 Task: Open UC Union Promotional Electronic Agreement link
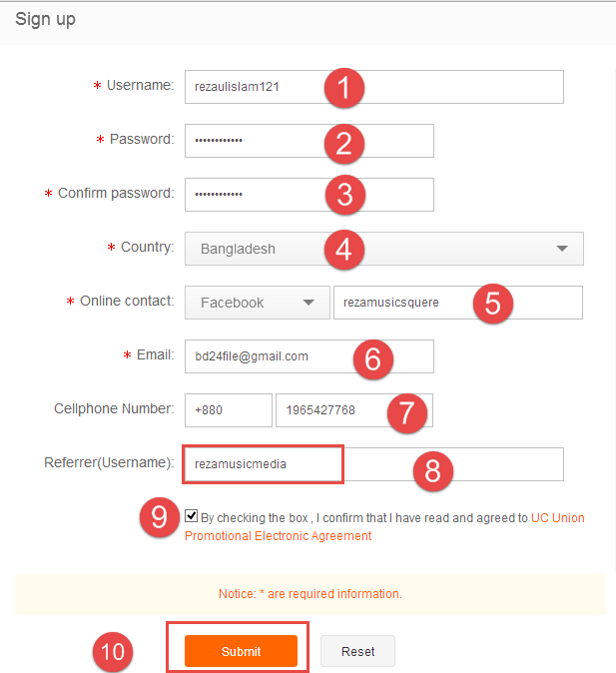click(557, 518)
